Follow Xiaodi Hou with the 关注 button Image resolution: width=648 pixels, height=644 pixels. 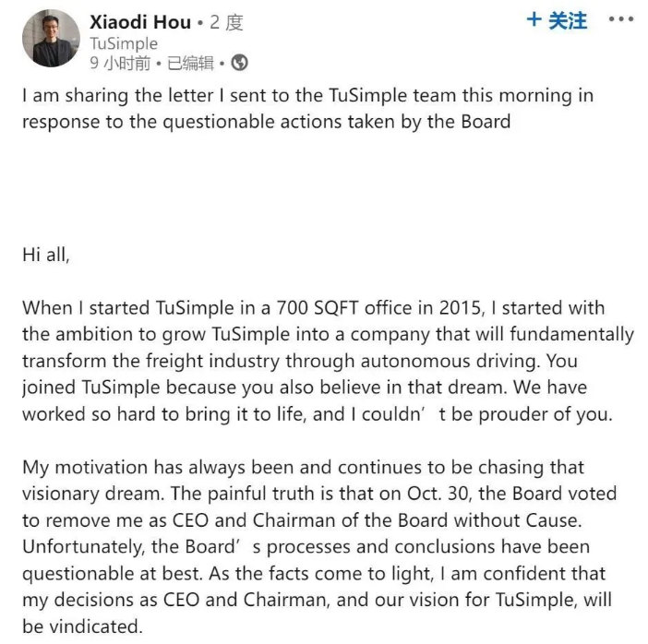(557, 20)
